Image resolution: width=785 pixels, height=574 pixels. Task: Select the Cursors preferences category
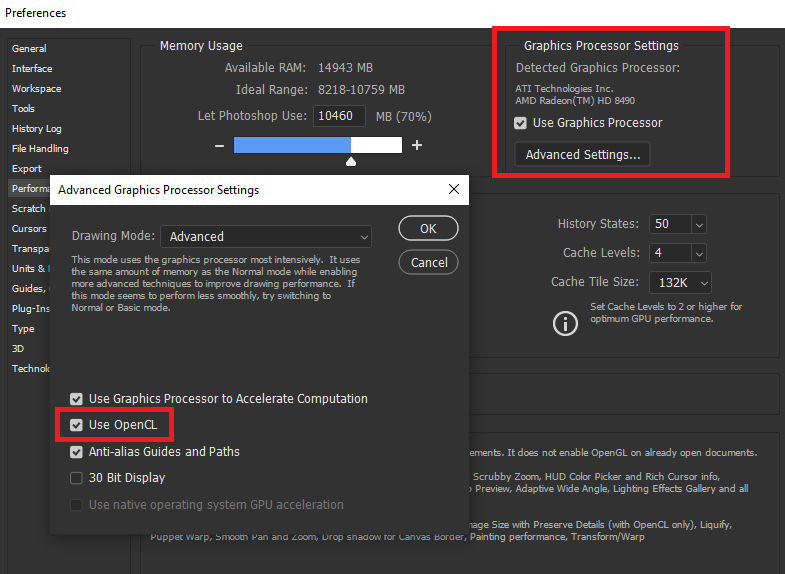point(29,229)
